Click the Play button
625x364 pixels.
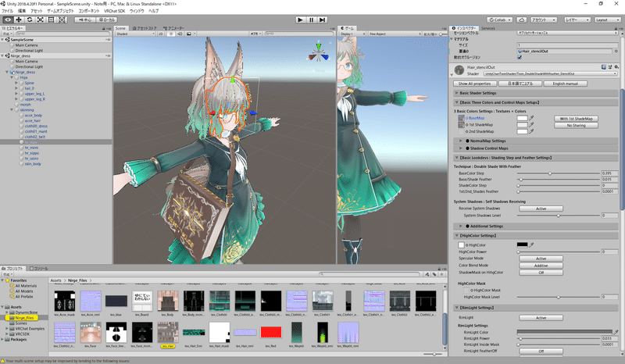(301, 20)
